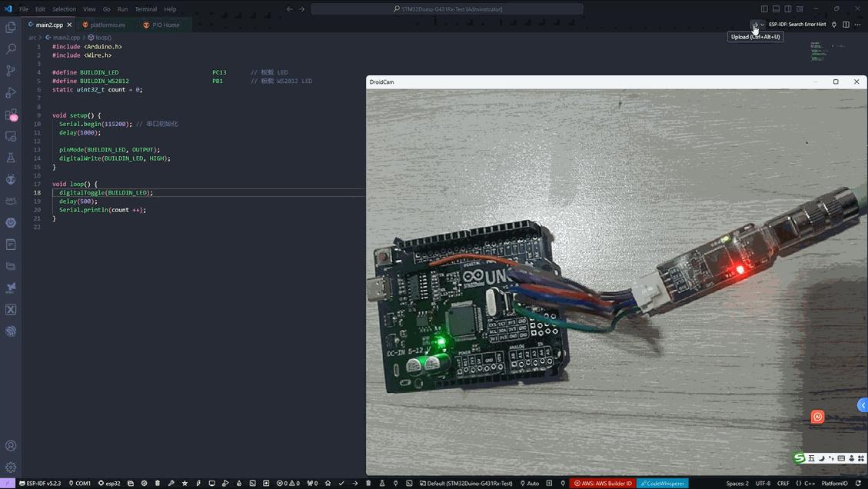Open the editor More Actions ellipsis menu
This screenshot has width=868, height=489.
click(858, 25)
